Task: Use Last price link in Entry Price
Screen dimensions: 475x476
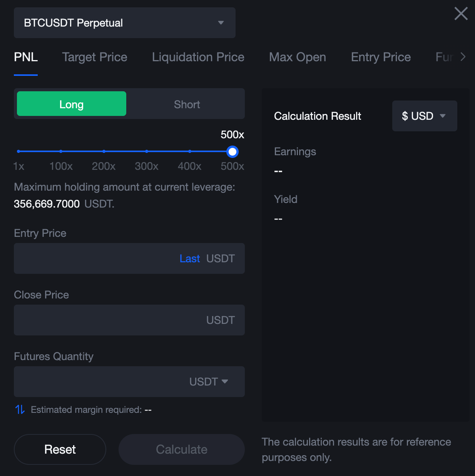Action: click(189, 258)
